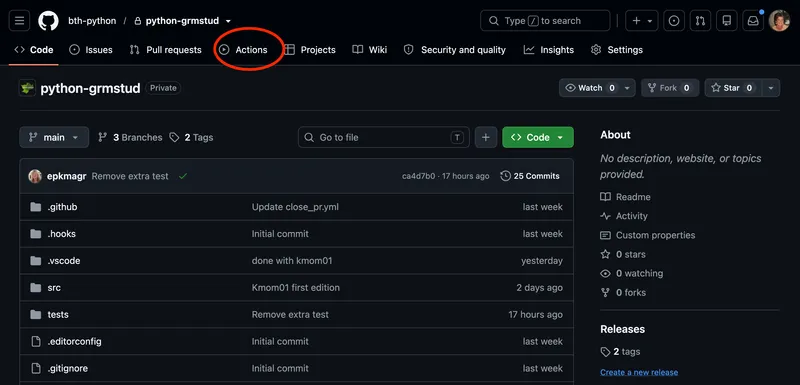This screenshot has width=800, height=385.
Task: Go to GitHub home via Octocat logo
Action: coord(48,21)
